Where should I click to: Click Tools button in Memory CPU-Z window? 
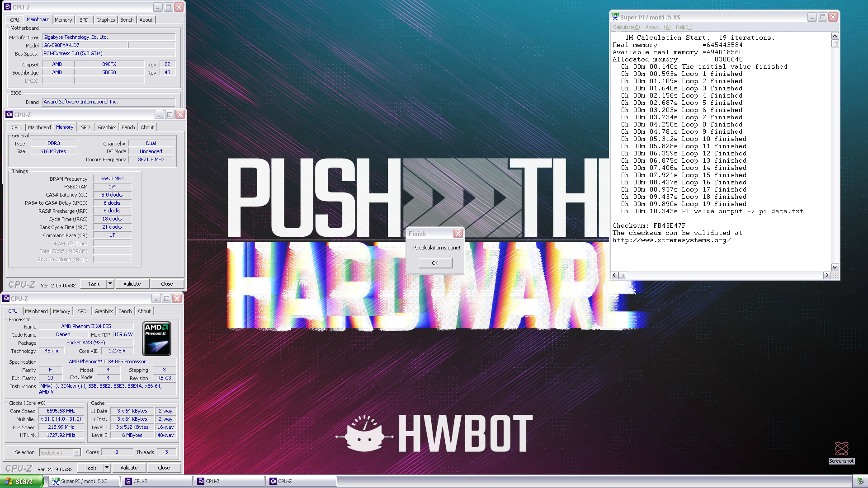click(94, 284)
